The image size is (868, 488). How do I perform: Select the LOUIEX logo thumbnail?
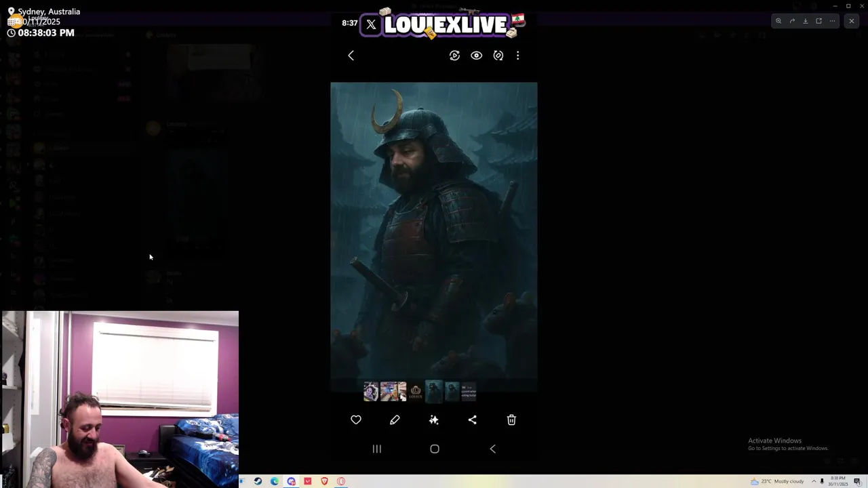pyautogui.click(x=416, y=392)
